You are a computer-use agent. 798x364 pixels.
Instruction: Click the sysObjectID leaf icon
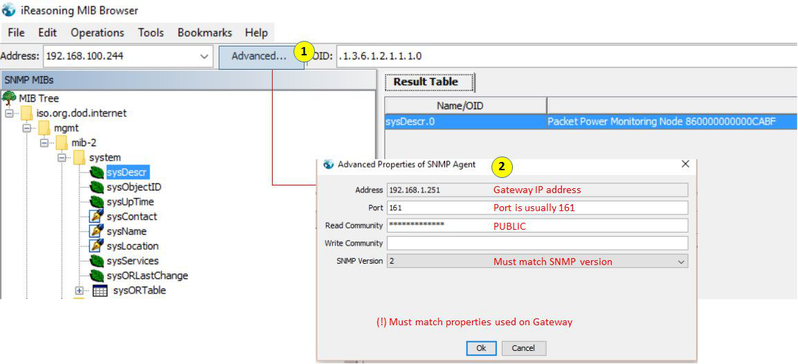coord(97,187)
